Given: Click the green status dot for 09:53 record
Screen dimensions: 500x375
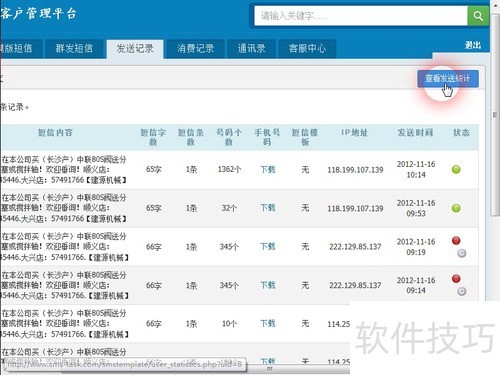Looking at the screenshot, I should tap(456, 208).
